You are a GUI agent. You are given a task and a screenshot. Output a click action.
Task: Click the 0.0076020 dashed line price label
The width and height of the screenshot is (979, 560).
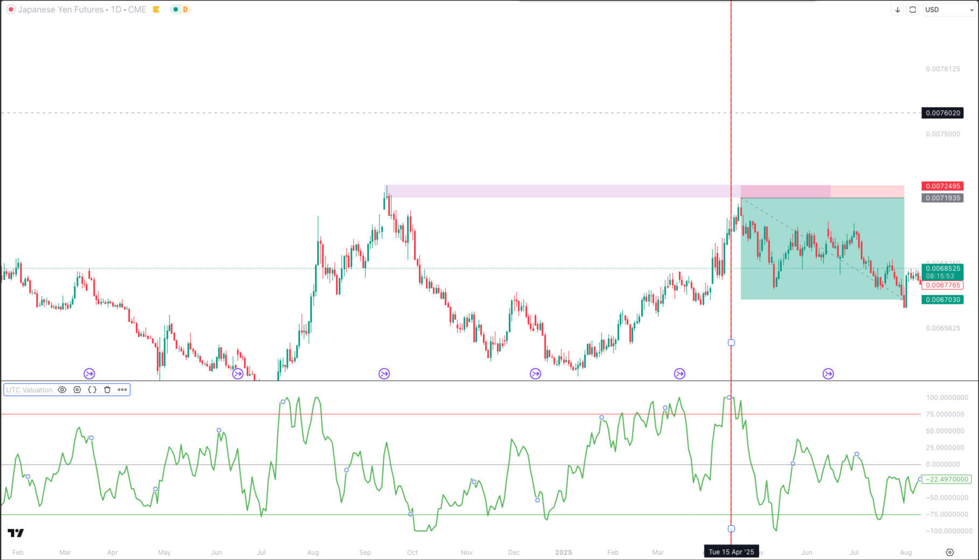pos(942,113)
